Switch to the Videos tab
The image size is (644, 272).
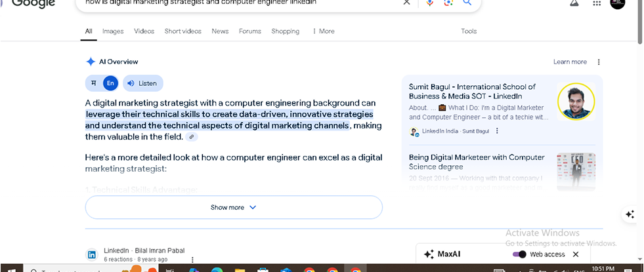point(144,31)
